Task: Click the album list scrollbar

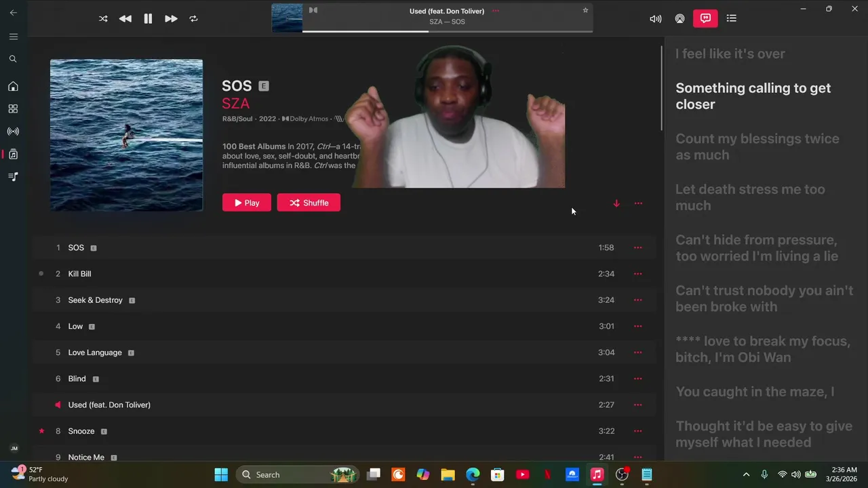Action: tap(662, 88)
